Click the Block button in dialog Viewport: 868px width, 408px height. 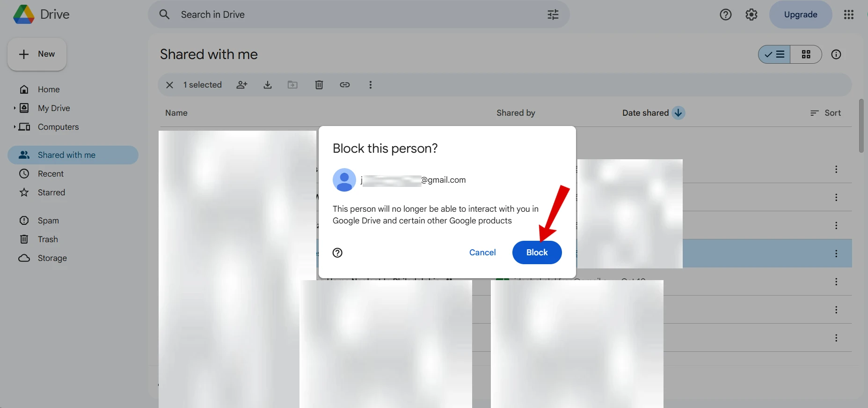pos(537,252)
